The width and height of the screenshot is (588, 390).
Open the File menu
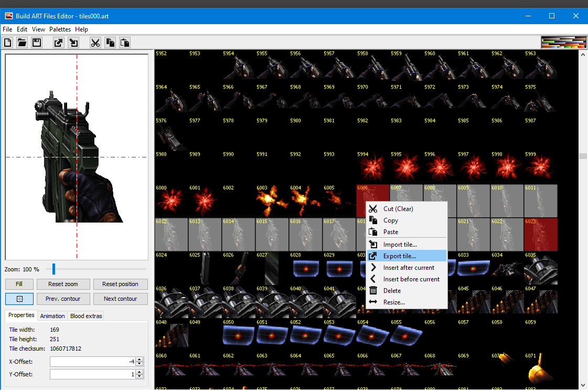[x=7, y=29]
